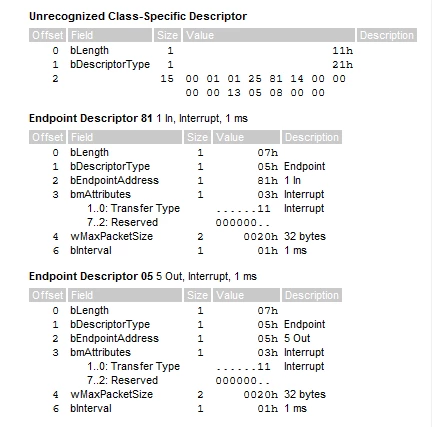Click the 1 In description text
The width and height of the screenshot is (432, 427).
point(292,180)
